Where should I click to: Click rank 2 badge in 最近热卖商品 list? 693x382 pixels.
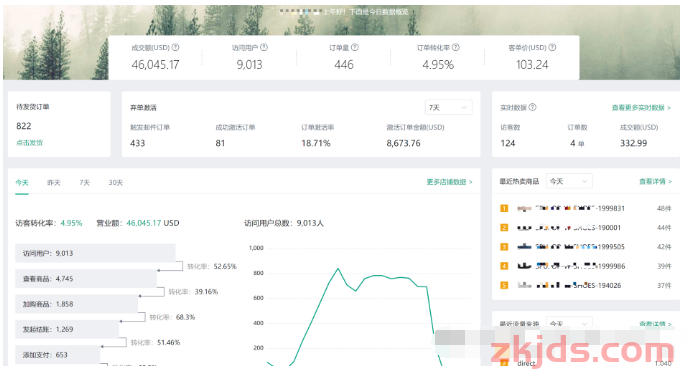point(504,228)
